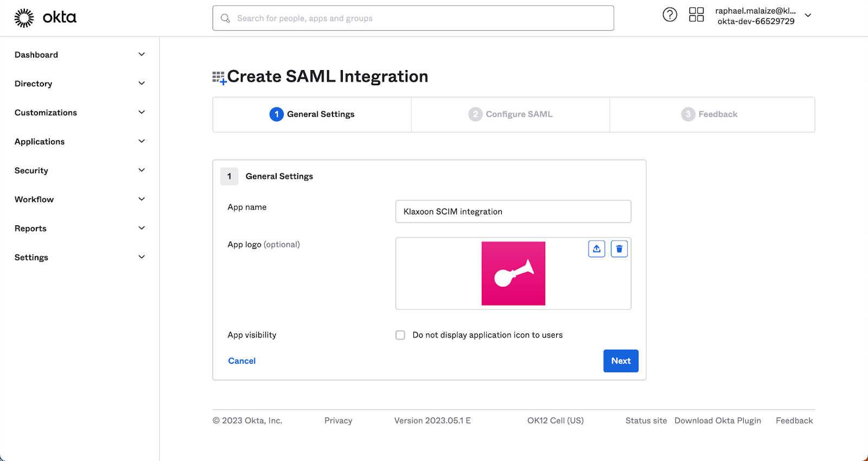Screen dimensions: 868x461
Task: Delete the app logo with trash icon
Action: click(x=619, y=249)
